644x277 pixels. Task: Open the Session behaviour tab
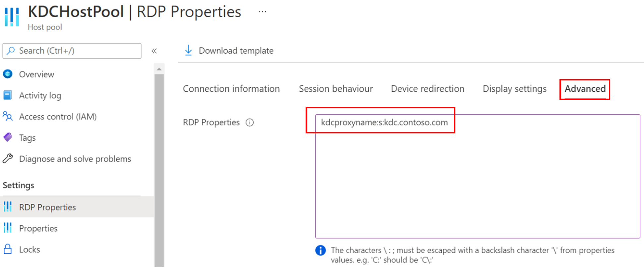tap(336, 89)
